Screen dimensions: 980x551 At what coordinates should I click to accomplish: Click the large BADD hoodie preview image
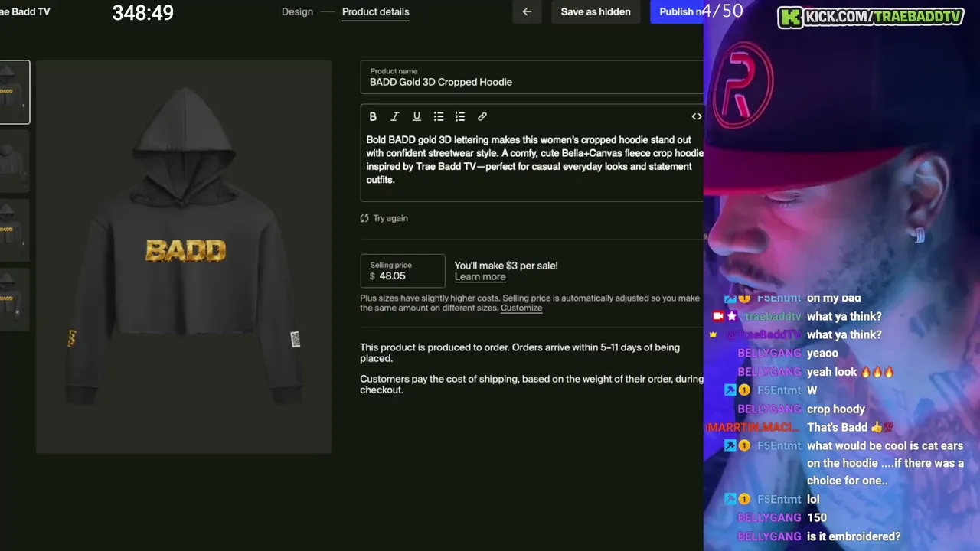tap(184, 256)
